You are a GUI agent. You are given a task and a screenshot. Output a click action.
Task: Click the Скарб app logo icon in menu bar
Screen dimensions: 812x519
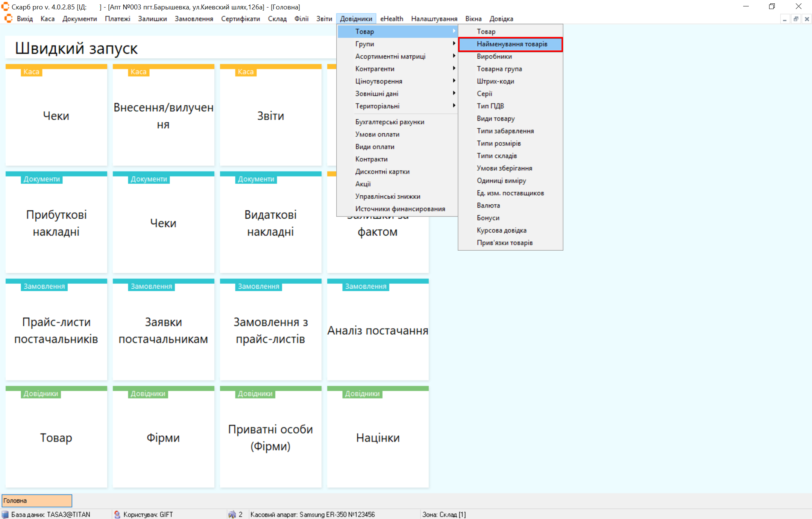(x=8, y=18)
